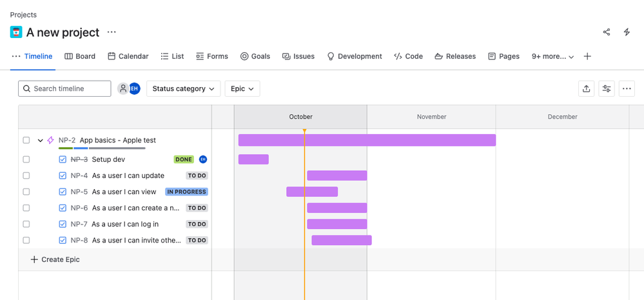Open view settings sliders icon
644x300 pixels.
[x=606, y=88]
